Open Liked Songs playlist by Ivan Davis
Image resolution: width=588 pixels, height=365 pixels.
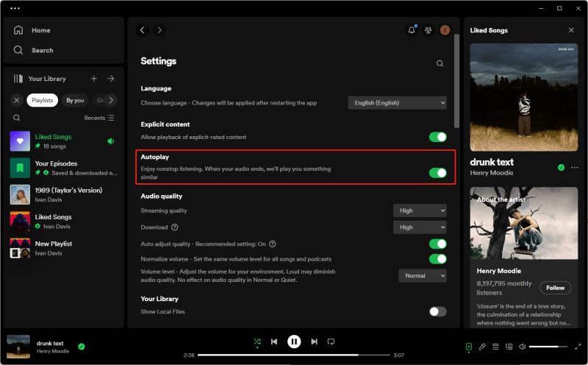tap(63, 222)
